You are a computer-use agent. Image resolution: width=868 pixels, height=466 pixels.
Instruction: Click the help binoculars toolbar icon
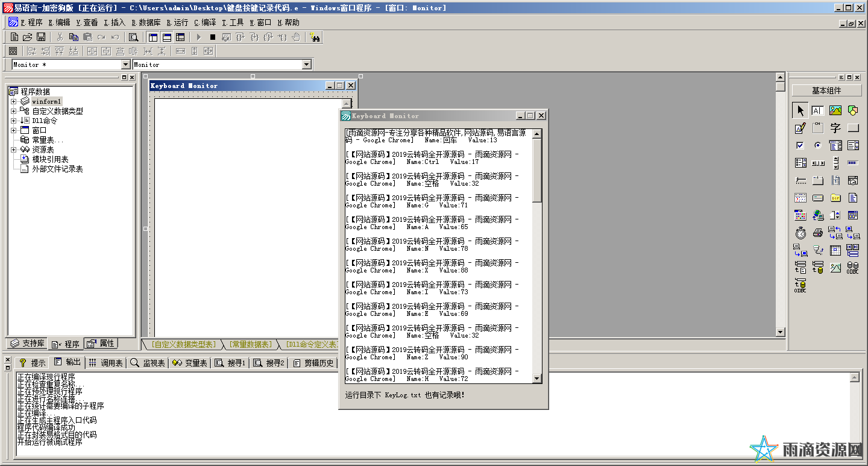[315, 37]
